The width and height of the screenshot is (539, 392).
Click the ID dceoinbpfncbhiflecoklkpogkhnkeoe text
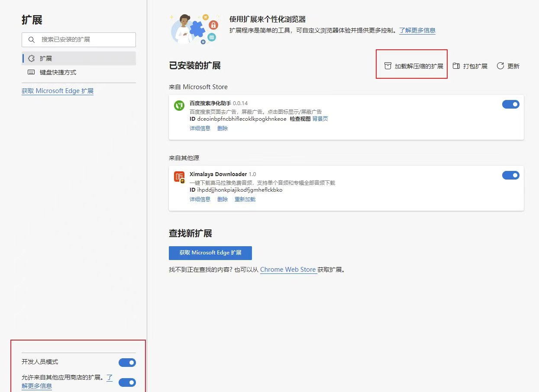click(x=238, y=119)
